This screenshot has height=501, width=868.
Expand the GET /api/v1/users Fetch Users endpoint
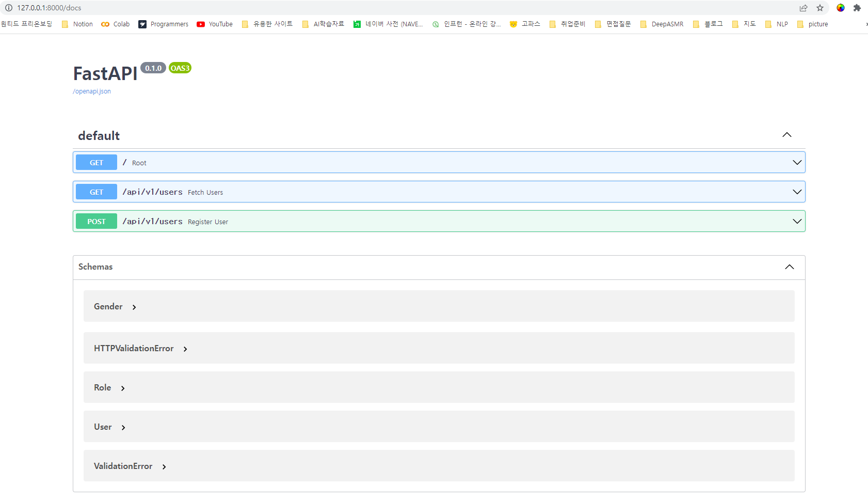tap(439, 192)
